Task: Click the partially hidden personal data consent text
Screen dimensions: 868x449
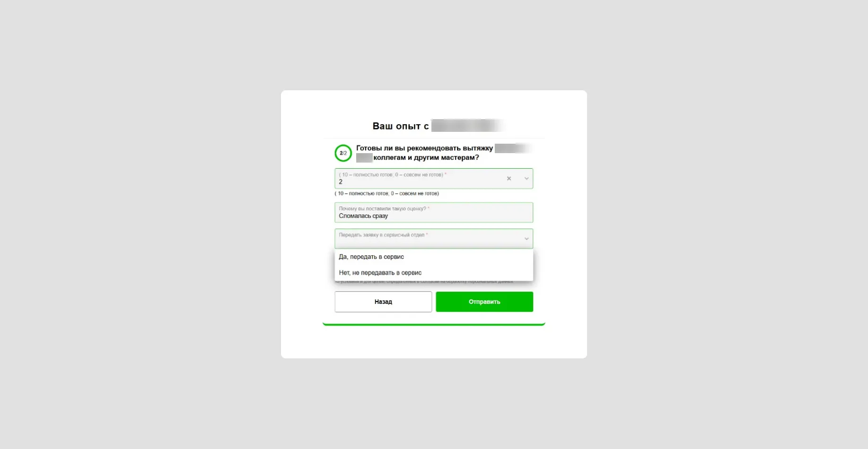Action: click(424, 282)
